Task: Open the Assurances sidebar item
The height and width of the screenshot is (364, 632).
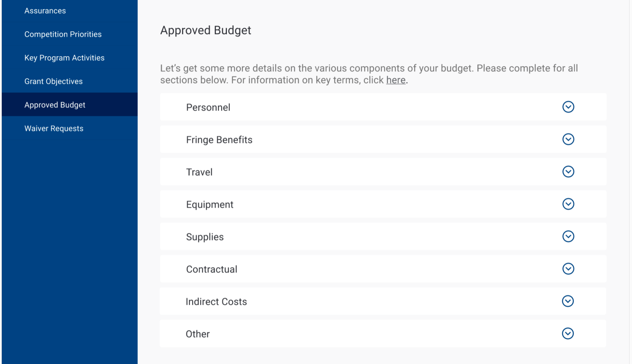Action: coord(45,11)
